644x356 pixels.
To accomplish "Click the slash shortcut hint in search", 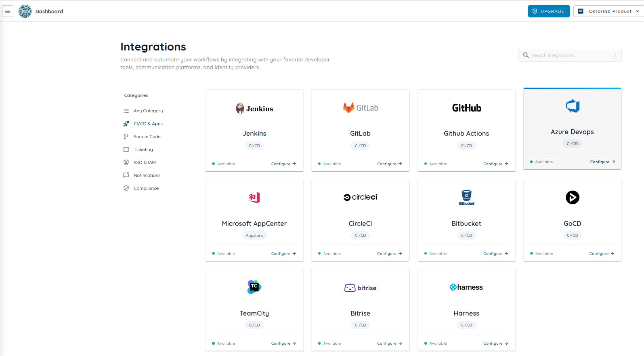I will click(615, 55).
